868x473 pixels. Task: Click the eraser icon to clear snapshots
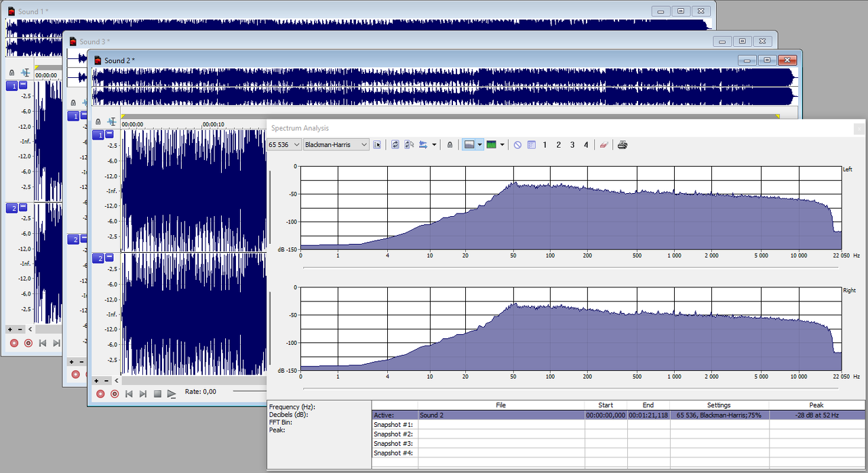[604, 145]
